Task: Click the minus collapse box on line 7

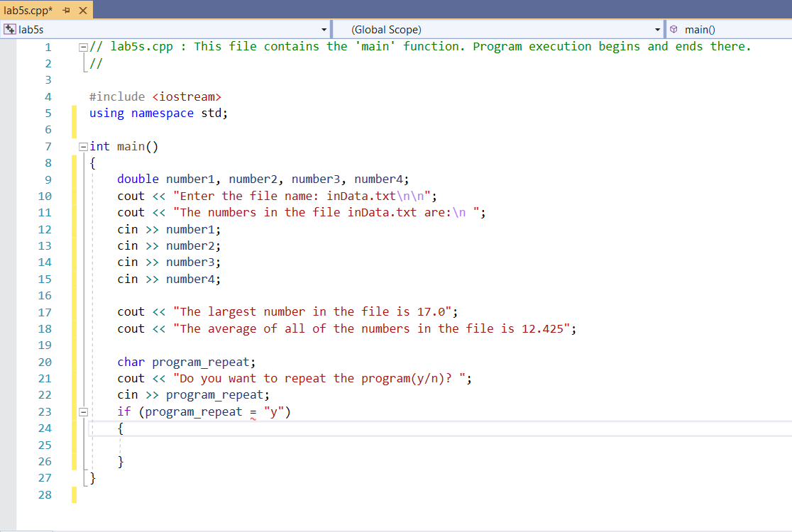Action: [x=83, y=146]
